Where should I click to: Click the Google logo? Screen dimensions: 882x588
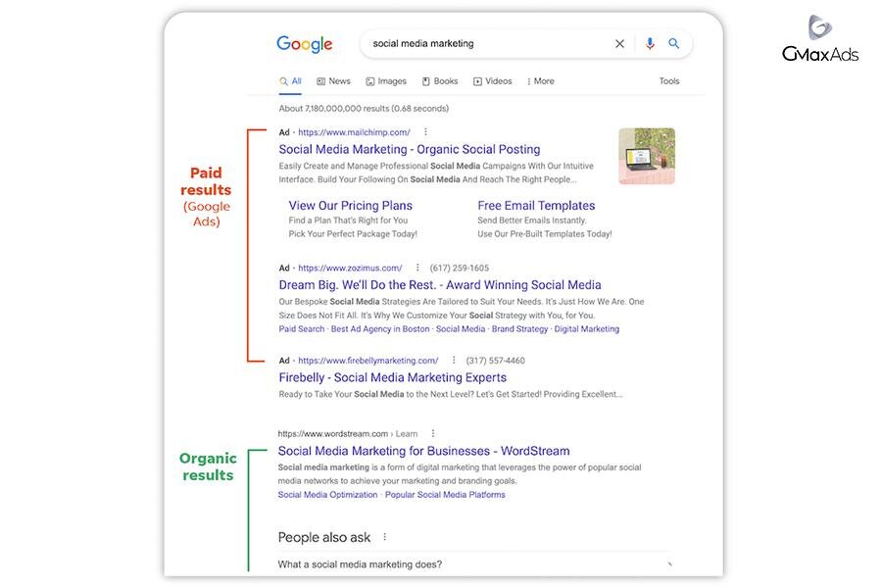[x=305, y=44]
